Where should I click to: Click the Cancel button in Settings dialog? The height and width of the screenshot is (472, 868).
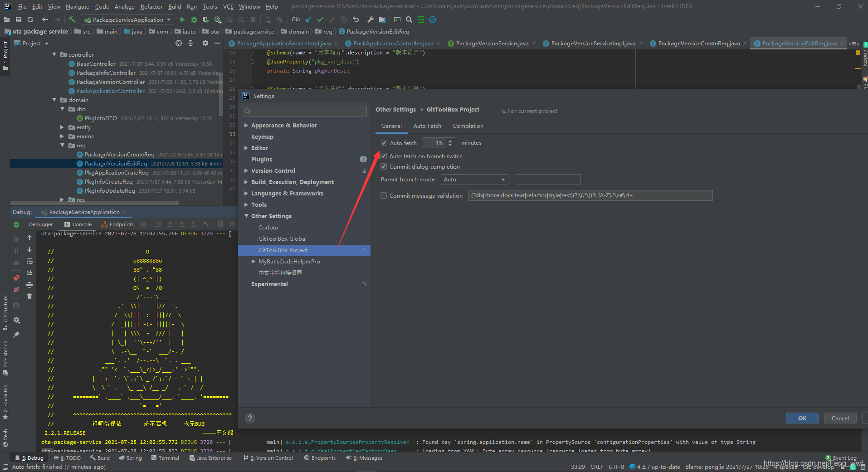point(839,418)
